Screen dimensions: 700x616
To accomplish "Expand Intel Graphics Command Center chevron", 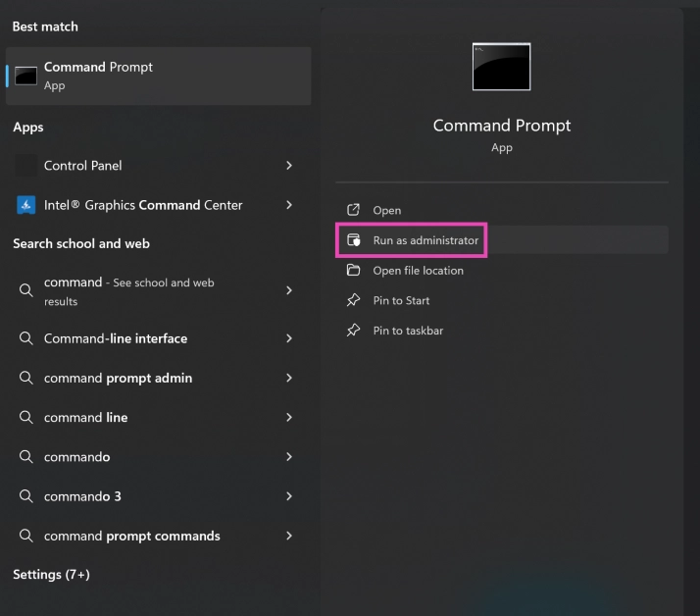I will pyautogui.click(x=289, y=205).
